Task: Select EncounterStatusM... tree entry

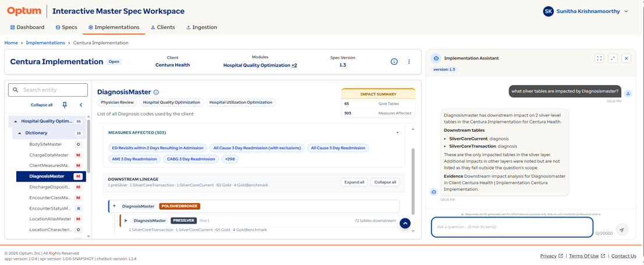Action: point(49,209)
